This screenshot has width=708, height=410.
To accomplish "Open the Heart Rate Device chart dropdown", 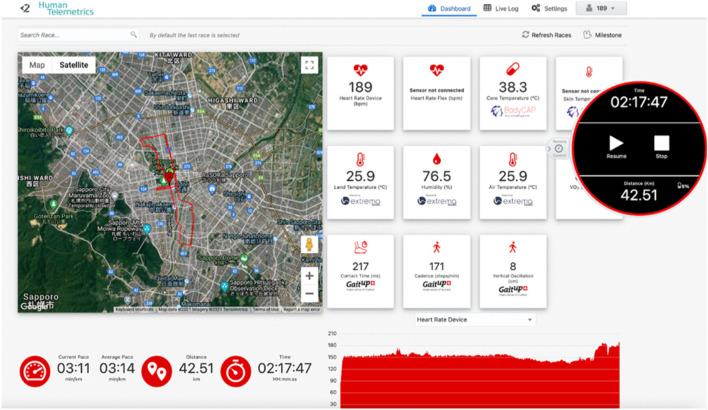I will point(474,320).
